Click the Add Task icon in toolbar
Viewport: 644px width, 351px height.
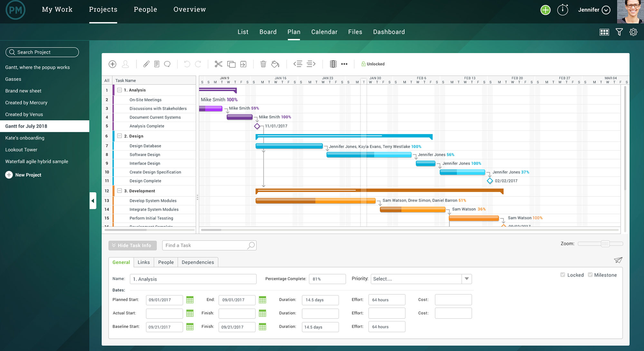(x=113, y=64)
